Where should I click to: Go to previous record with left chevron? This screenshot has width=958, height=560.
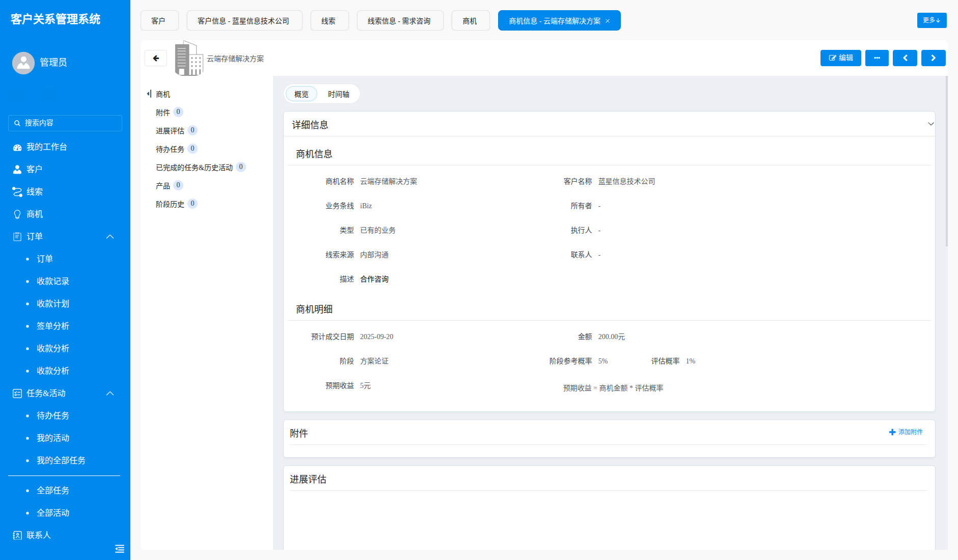tap(905, 58)
